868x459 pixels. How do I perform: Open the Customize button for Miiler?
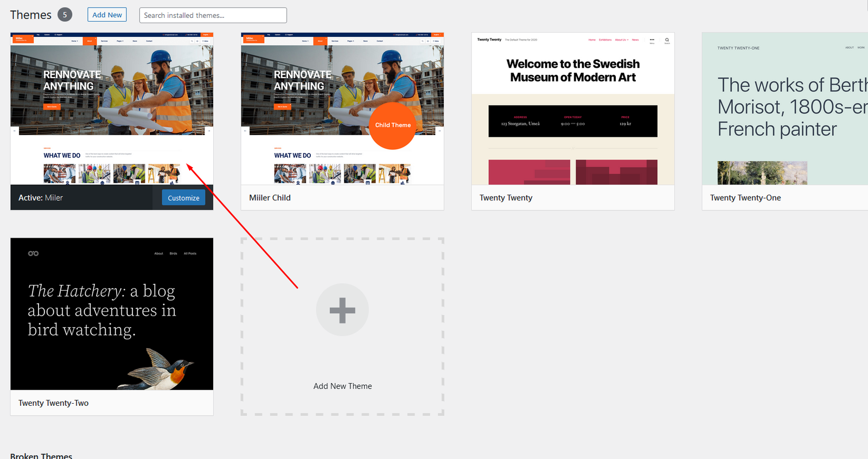pos(183,198)
